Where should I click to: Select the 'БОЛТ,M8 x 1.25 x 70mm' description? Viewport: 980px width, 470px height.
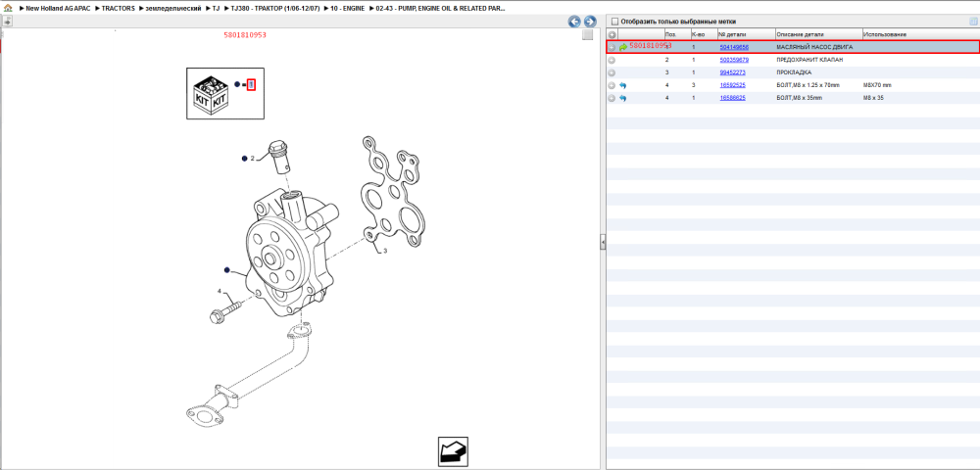(x=808, y=85)
